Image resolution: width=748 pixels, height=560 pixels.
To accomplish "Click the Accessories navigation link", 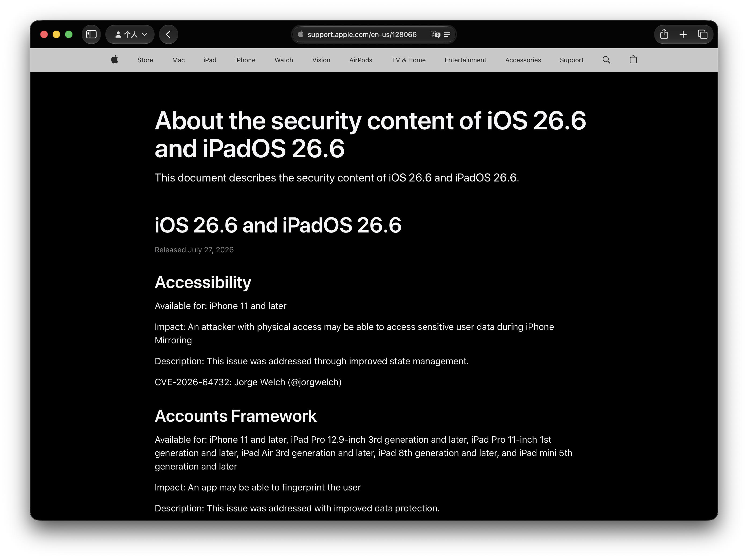I will (x=523, y=60).
